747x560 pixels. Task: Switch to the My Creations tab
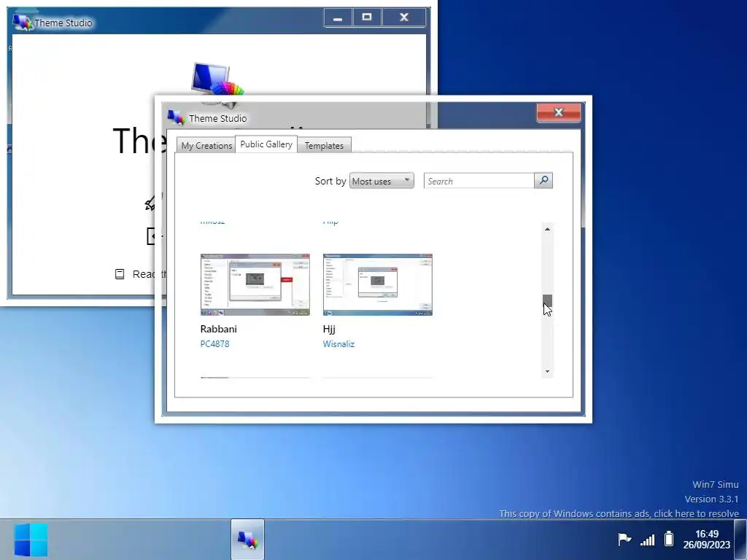(x=206, y=145)
